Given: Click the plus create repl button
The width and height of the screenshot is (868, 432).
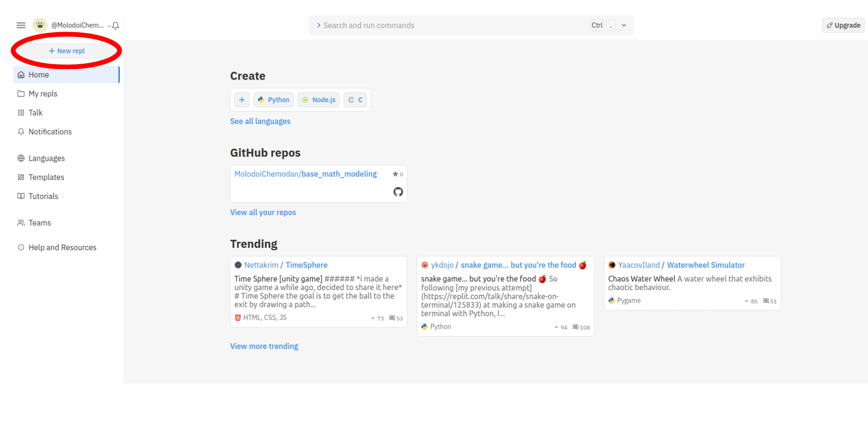Looking at the screenshot, I should pos(242,100).
